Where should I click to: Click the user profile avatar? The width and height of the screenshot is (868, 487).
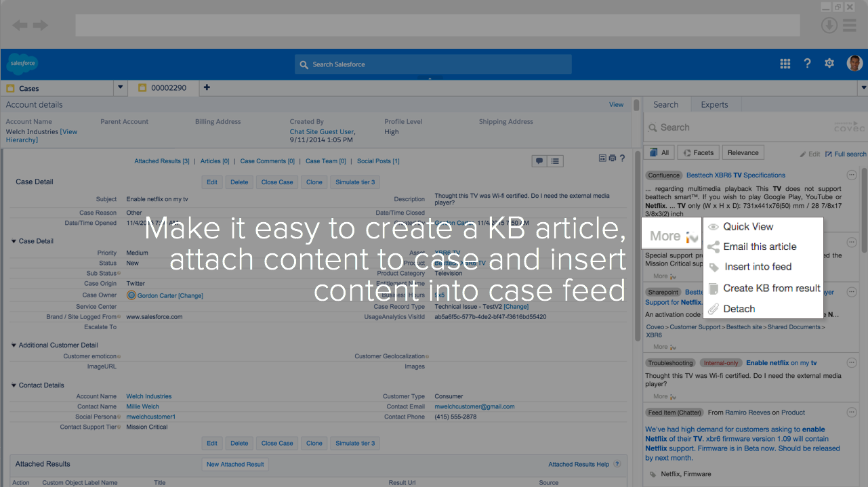tap(854, 63)
